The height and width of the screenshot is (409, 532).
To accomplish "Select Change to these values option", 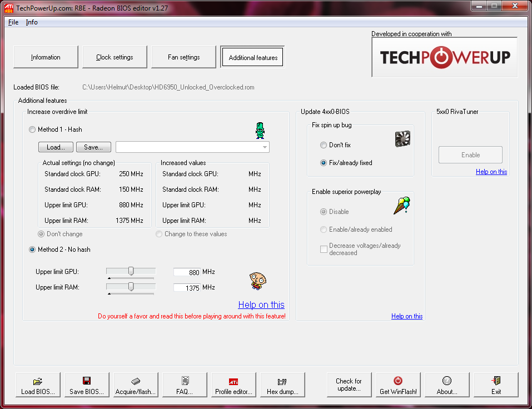I will 159,234.
